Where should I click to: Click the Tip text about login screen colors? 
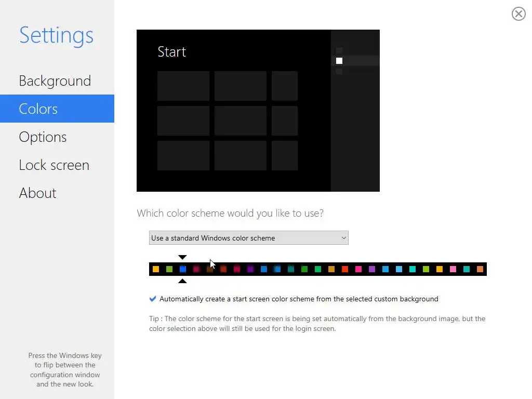[317, 323]
